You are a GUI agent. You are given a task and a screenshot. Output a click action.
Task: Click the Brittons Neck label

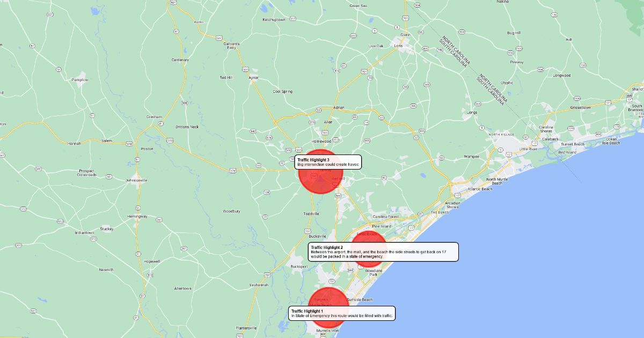pyautogui.click(x=187, y=127)
